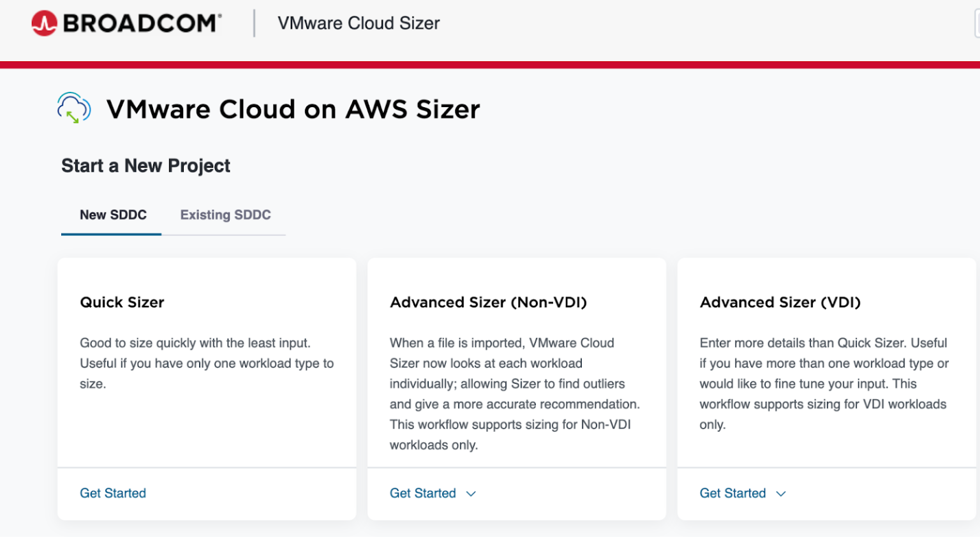Click the red stripe below the header

[490, 64]
